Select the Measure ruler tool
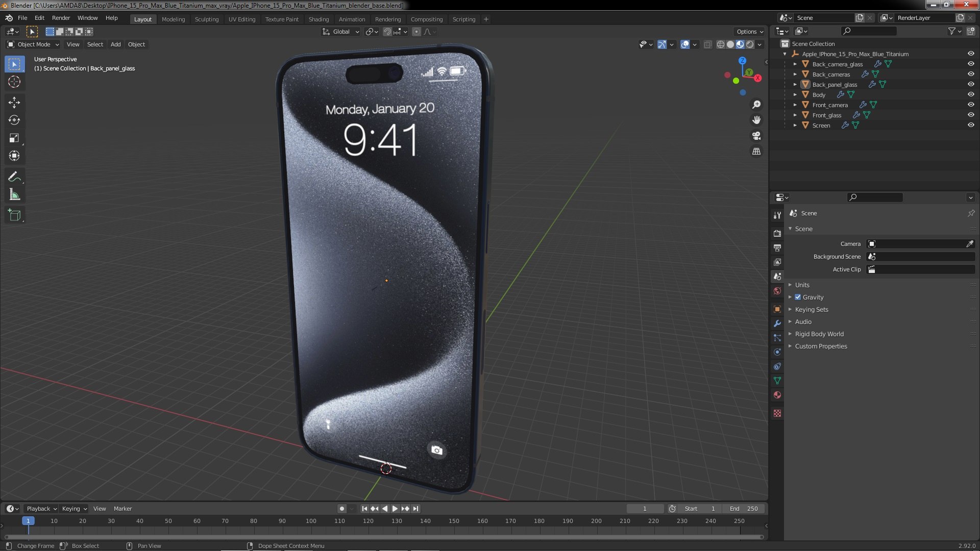Viewport: 980px width, 551px height. click(x=14, y=195)
